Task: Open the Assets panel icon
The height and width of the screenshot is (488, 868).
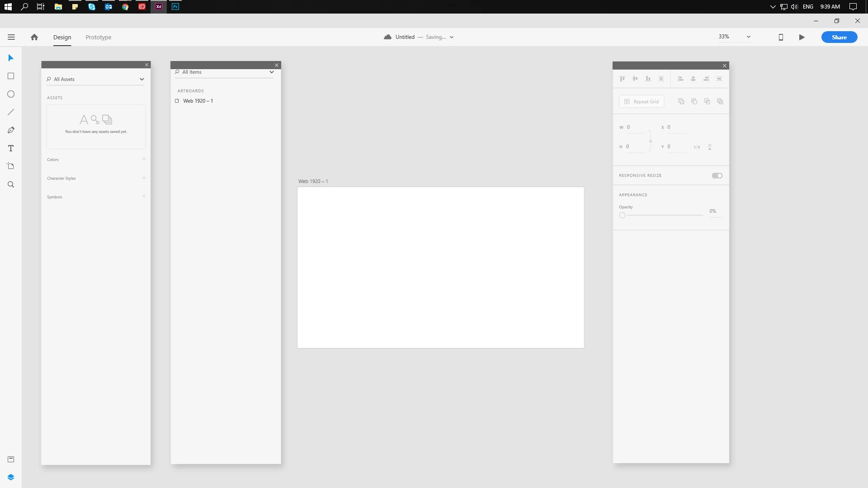Action: coord(11,459)
